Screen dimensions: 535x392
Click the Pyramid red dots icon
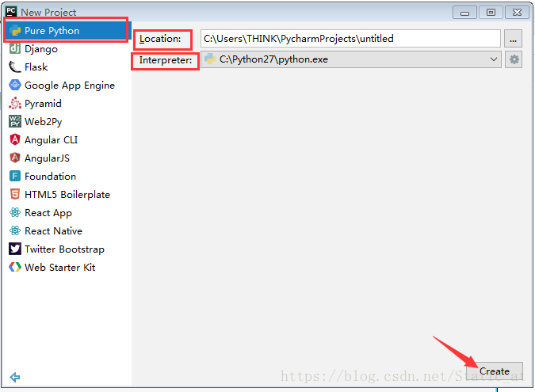tap(15, 103)
